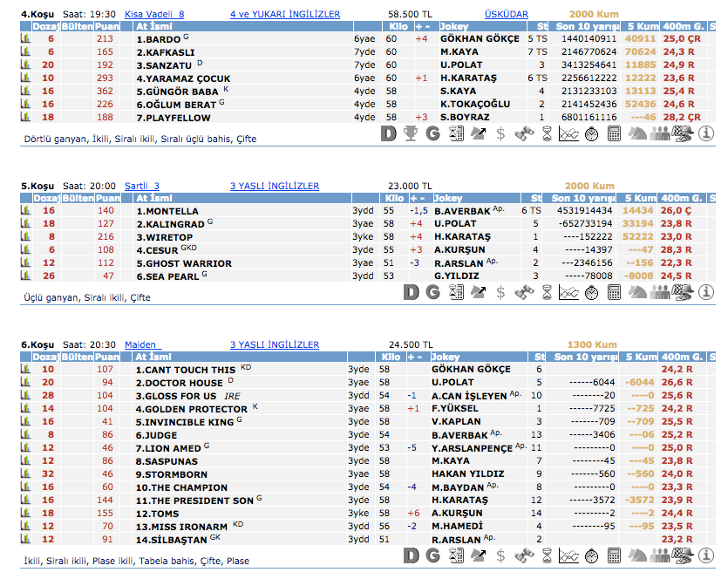Open the Kisa Vadeli 8 link
Screen dimensions: 728x579
click(154, 15)
